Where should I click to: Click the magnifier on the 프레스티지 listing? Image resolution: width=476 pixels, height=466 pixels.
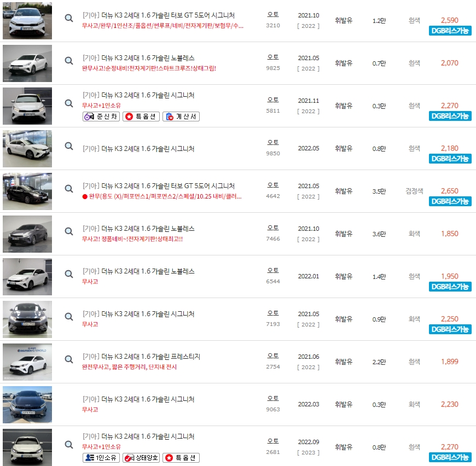pos(68,359)
